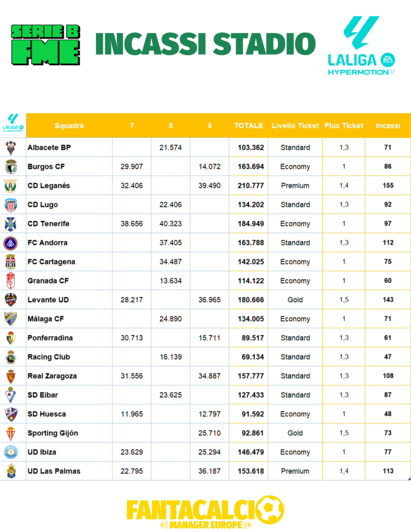Click the SD Eibar team name

tap(43, 395)
